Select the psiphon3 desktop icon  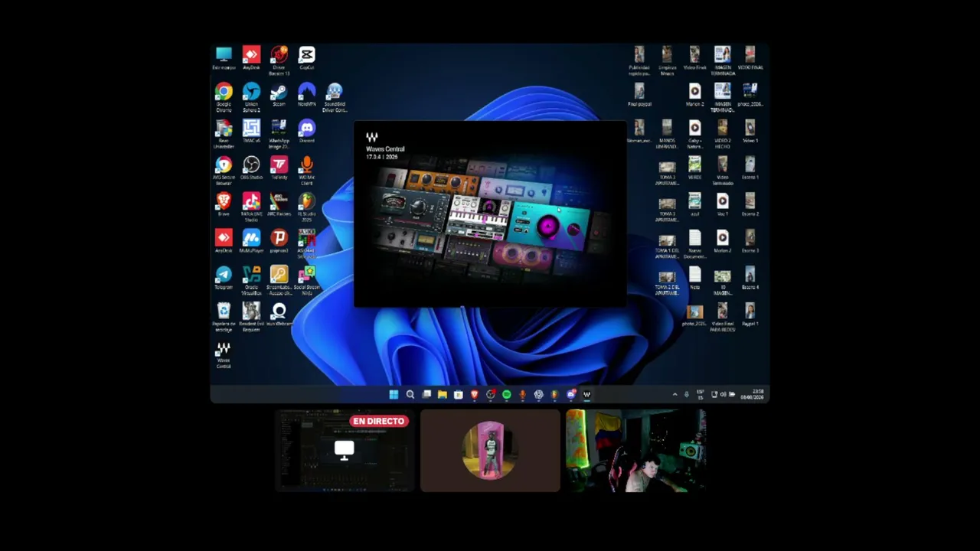(279, 242)
